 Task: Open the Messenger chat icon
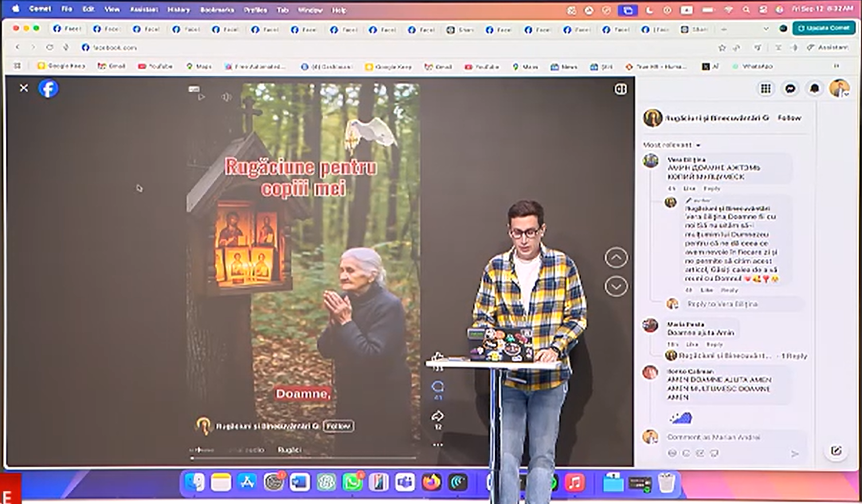[790, 88]
